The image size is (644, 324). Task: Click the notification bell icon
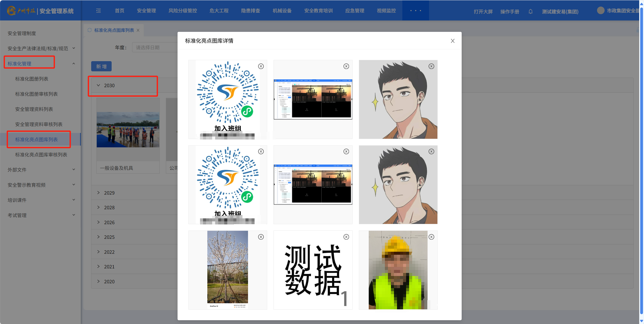[530, 12]
